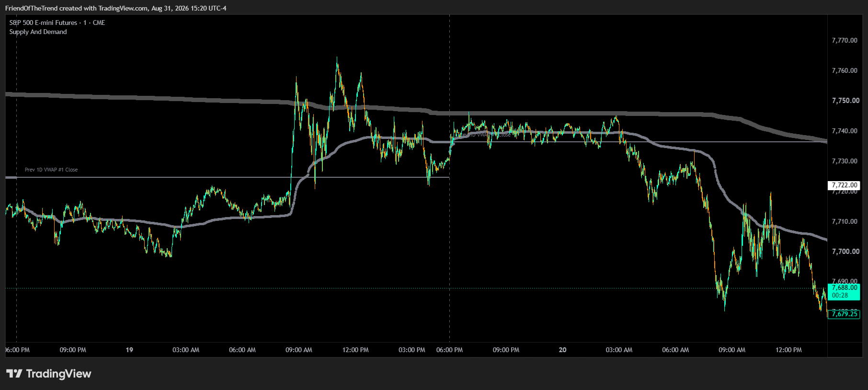The width and height of the screenshot is (868, 390).
Task: Select the S&P 500 E-mini Futures title
Action: coord(57,23)
